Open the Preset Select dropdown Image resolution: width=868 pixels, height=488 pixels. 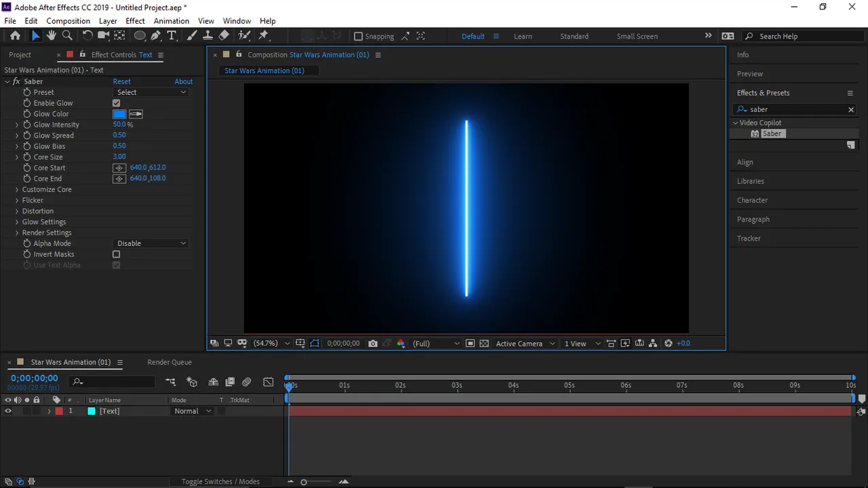click(x=151, y=92)
